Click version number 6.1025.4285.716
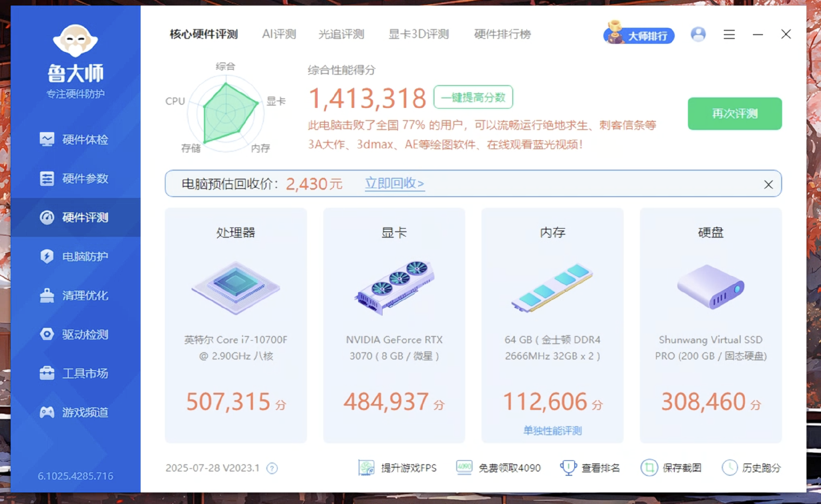The image size is (821, 504). click(x=75, y=476)
